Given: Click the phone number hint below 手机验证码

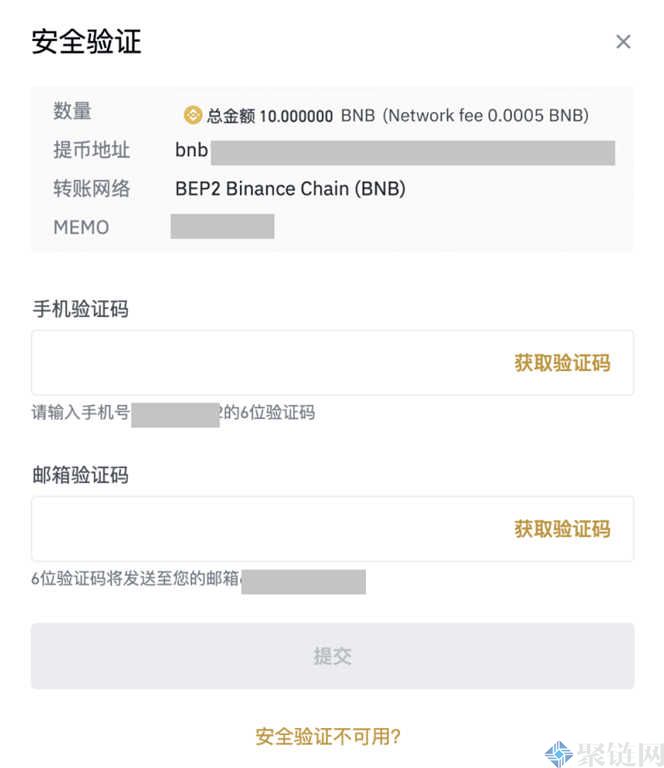Looking at the screenshot, I should pyautogui.click(x=173, y=412).
